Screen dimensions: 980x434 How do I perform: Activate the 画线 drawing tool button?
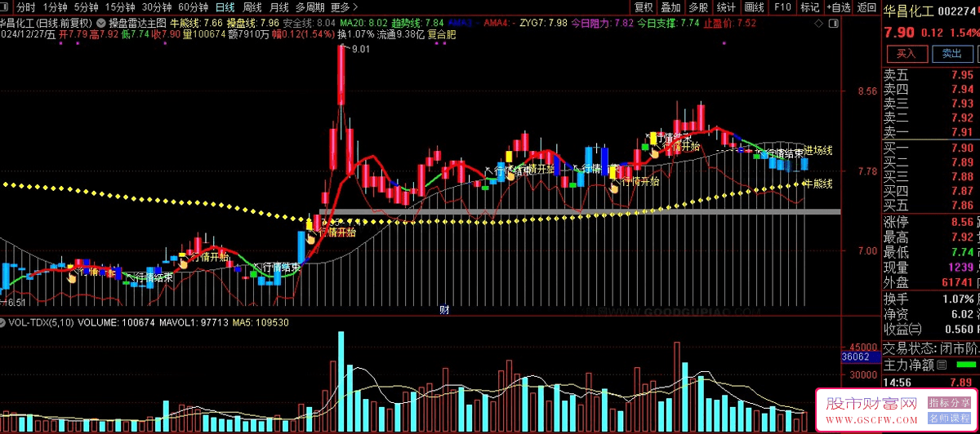[x=754, y=7]
